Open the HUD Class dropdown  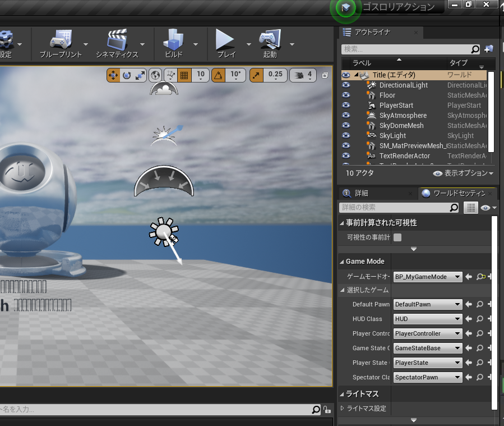(428, 319)
